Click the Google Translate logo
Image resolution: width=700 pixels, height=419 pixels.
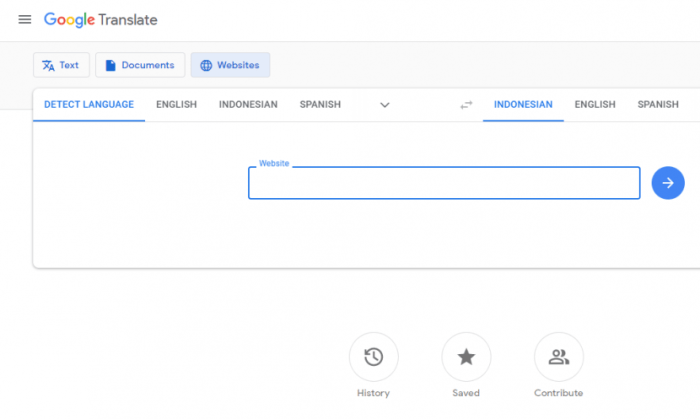pos(100,20)
